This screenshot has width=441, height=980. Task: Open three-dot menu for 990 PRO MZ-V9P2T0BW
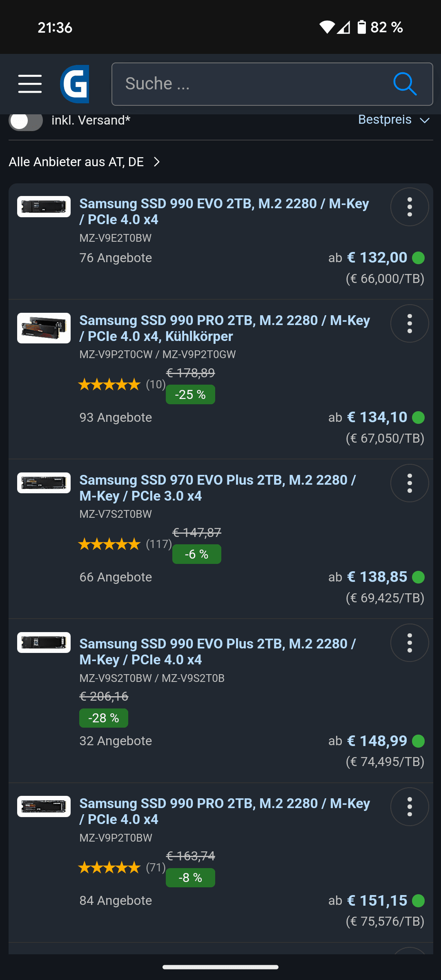[410, 807]
